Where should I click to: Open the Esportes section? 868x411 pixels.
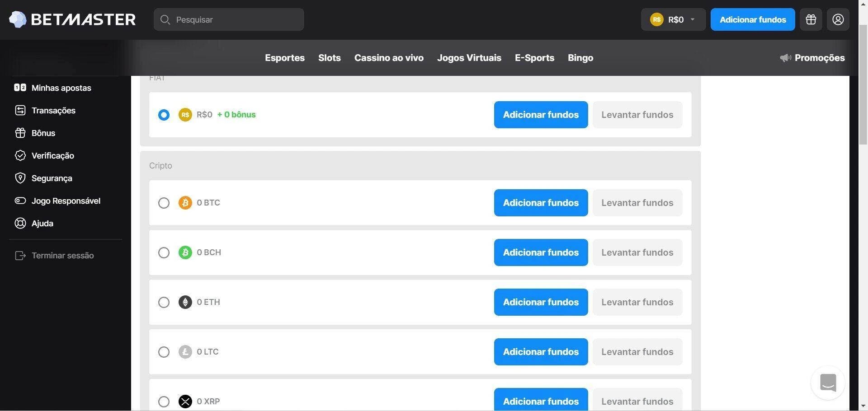(285, 58)
